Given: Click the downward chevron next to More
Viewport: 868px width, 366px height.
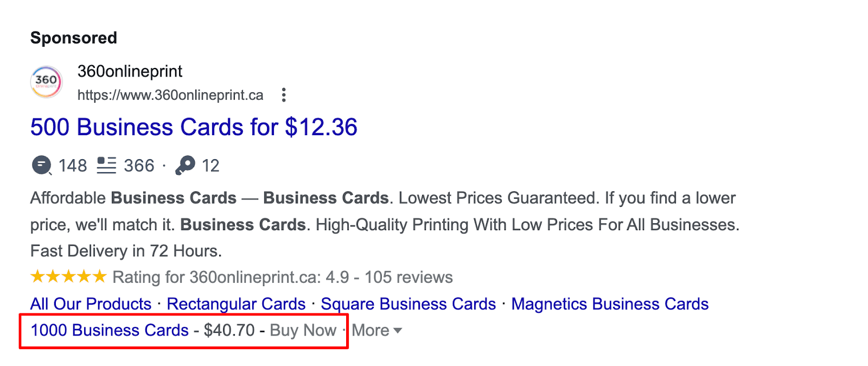Looking at the screenshot, I should 398,330.
